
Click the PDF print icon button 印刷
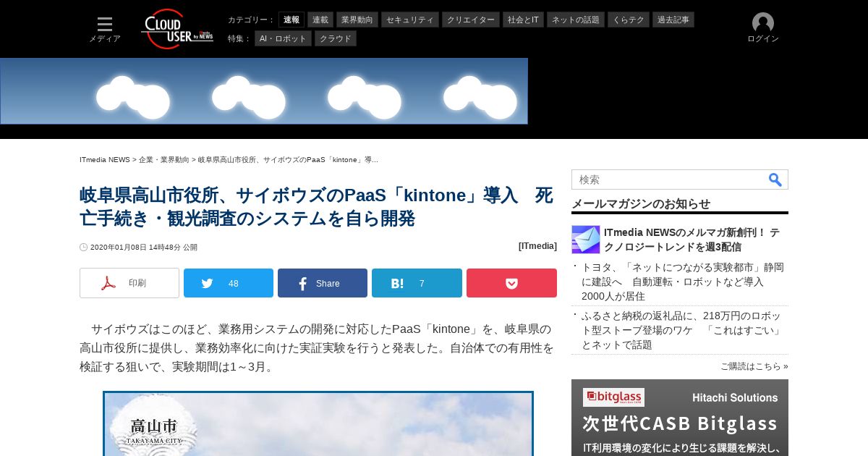pyautogui.click(x=129, y=283)
